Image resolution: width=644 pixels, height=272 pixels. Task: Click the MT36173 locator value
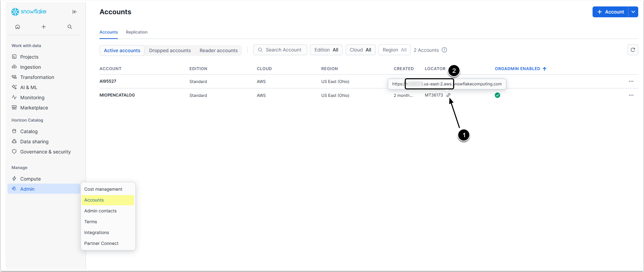coord(434,95)
